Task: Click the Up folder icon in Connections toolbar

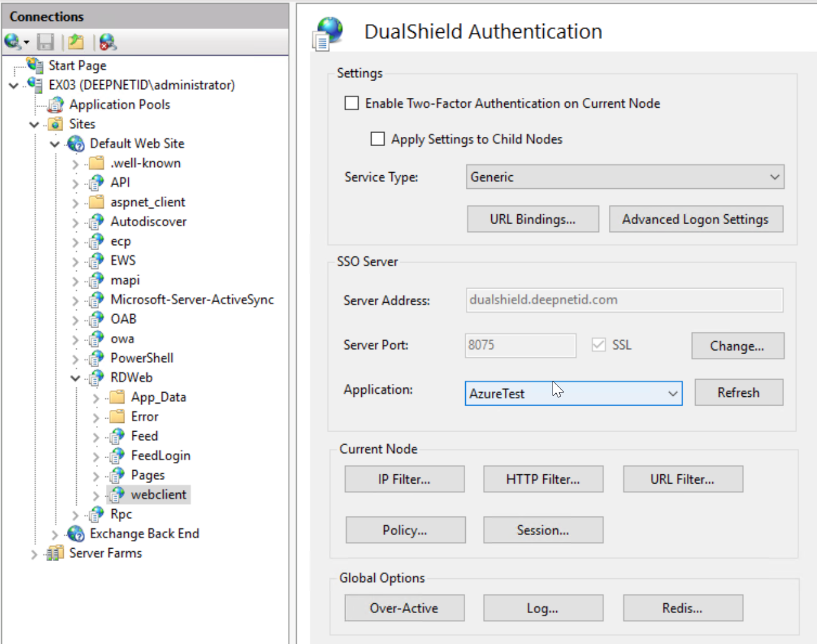Action: (76, 42)
